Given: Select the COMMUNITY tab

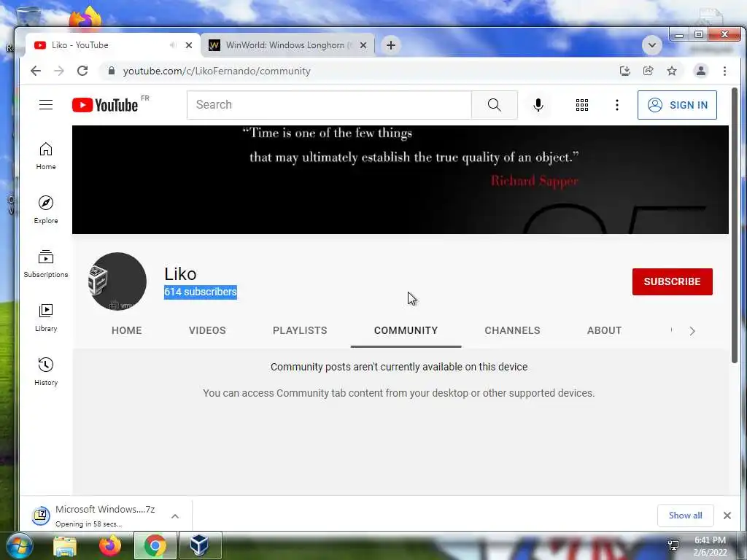Looking at the screenshot, I should pyautogui.click(x=406, y=330).
